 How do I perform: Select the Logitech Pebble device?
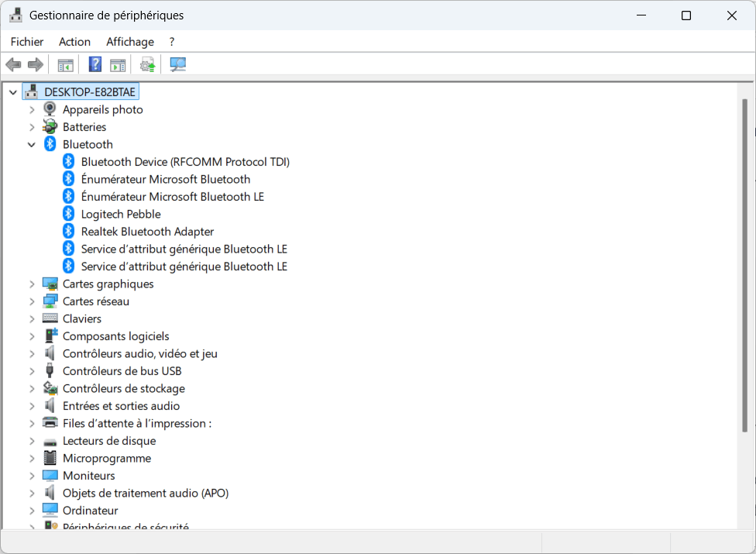[x=121, y=214]
